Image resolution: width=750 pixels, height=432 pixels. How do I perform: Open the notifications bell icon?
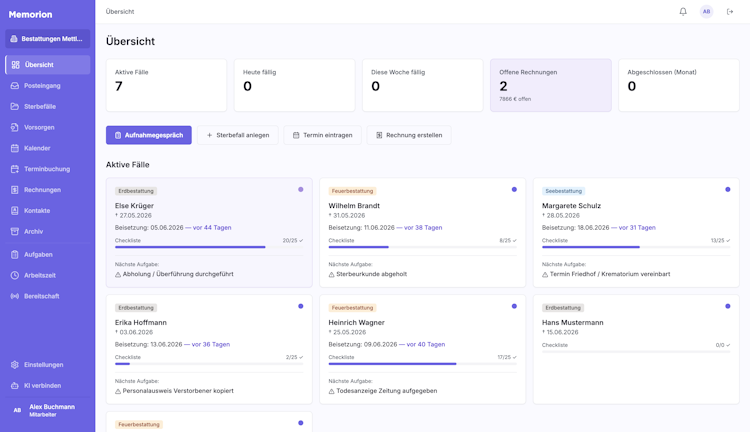click(683, 11)
